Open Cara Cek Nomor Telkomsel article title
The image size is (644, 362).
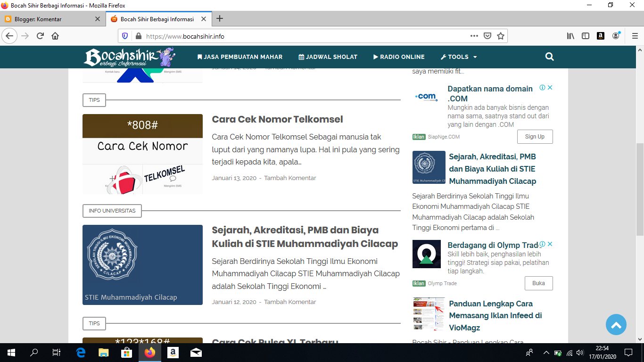(277, 119)
